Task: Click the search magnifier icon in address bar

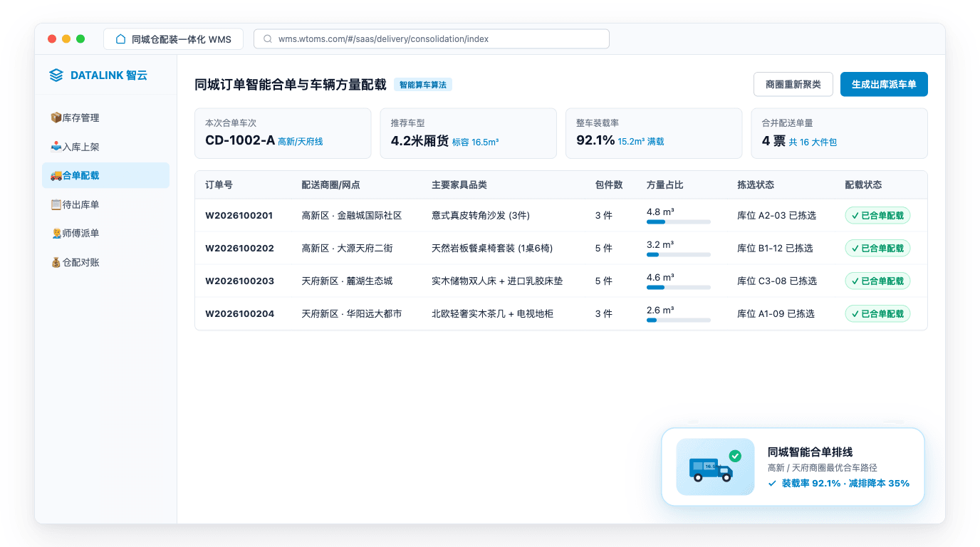Action: (268, 39)
